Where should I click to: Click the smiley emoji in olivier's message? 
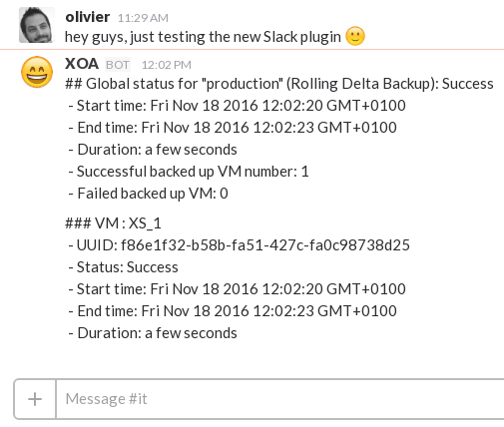[x=355, y=36]
